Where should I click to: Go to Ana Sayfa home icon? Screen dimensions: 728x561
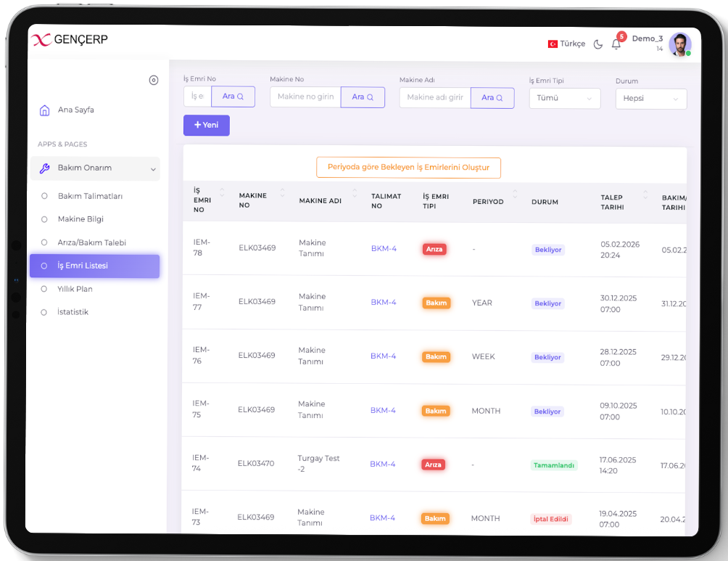(x=45, y=110)
